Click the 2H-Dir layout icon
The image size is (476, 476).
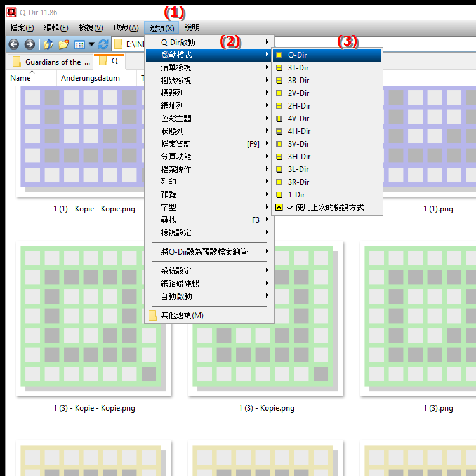click(279, 106)
